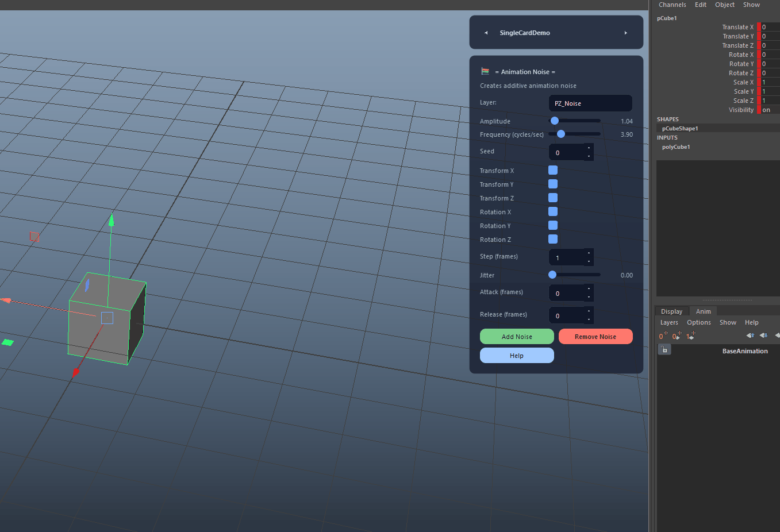
Task: Switch to the Display layer tab
Action: (671, 311)
